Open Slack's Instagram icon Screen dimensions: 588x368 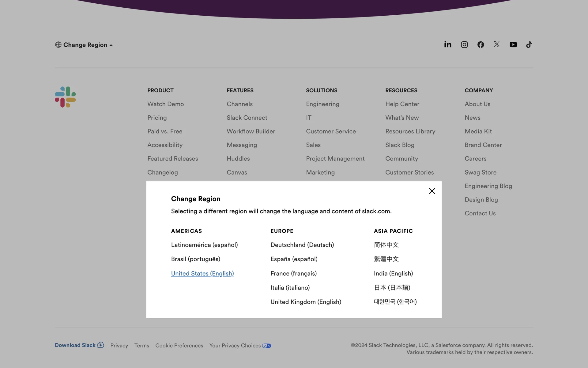[x=464, y=45]
